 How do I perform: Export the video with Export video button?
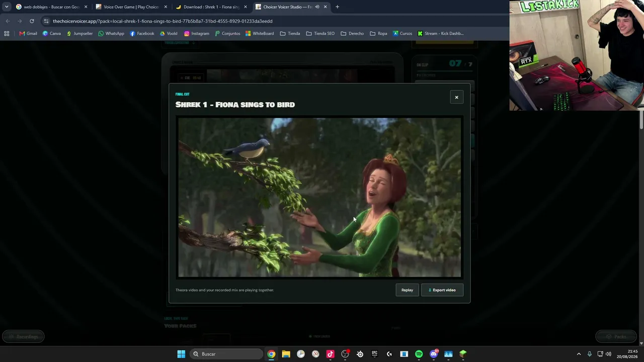[x=442, y=290]
